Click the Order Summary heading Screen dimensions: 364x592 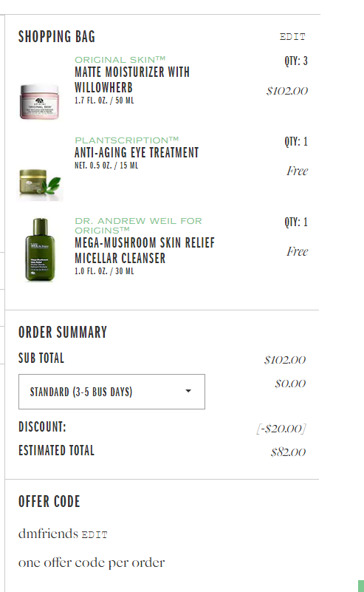pyautogui.click(x=63, y=333)
